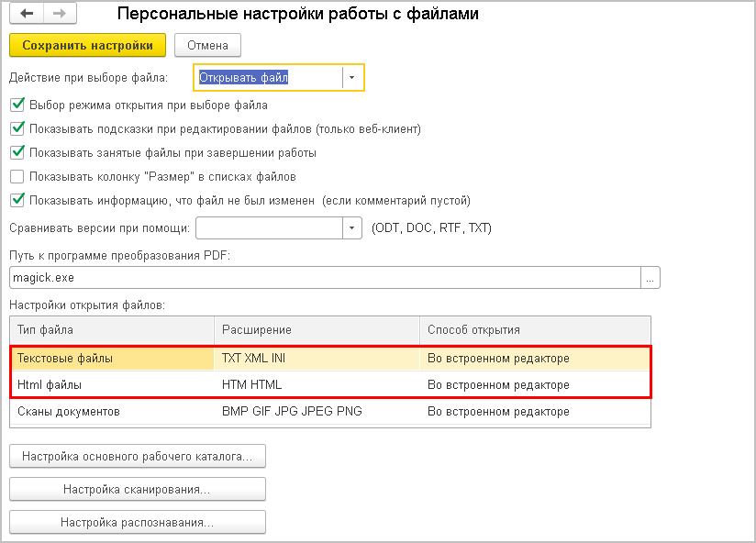Select the 'Сканы документов' table row
This screenshot has width=756, height=543.
[110, 412]
